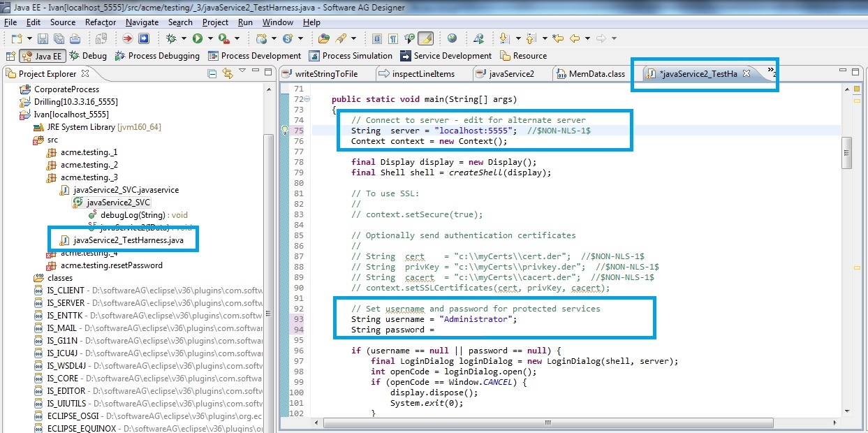Open the Search dropdown arrow
868x433 pixels.
click(x=353, y=38)
